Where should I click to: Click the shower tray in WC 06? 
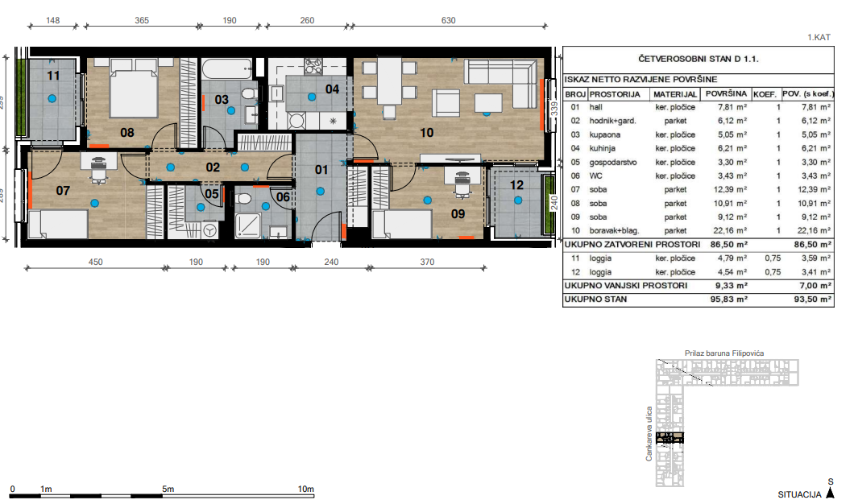click(x=248, y=226)
